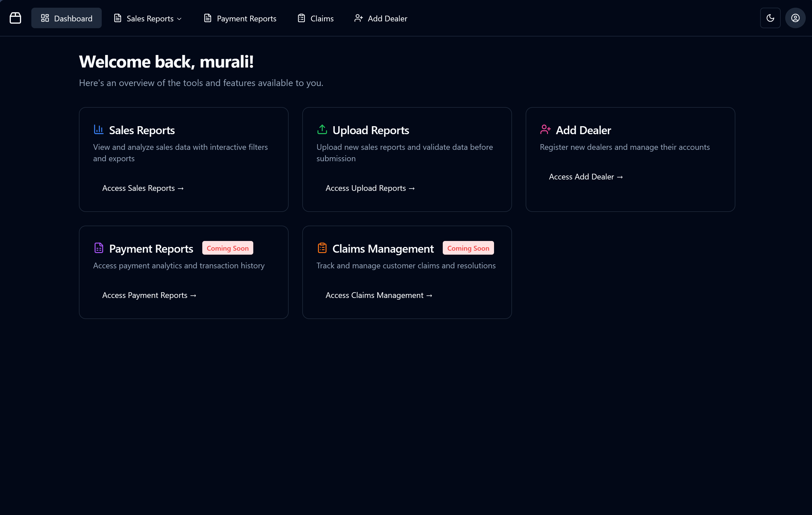Click Access Upload Reports link
812x515 pixels.
[x=370, y=188]
